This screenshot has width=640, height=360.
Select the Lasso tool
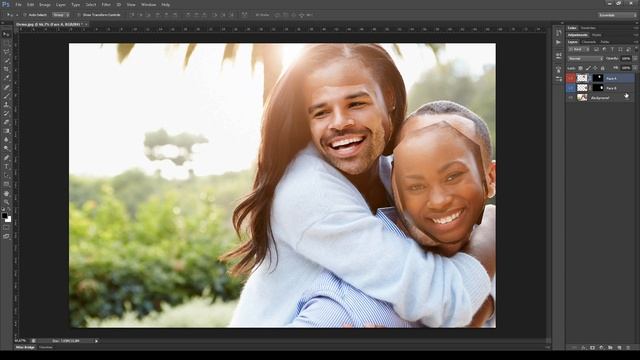6,52
